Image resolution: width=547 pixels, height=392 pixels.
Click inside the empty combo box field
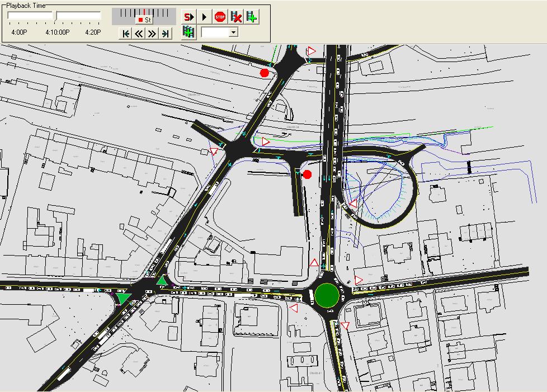tap(215, 32)
